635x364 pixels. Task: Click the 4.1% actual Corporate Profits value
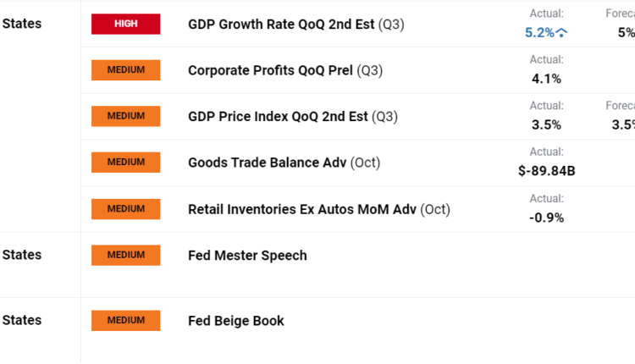[545, 79]
